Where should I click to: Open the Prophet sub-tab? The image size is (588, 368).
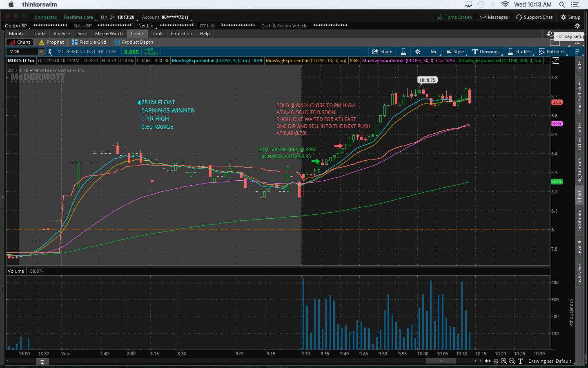51,42
